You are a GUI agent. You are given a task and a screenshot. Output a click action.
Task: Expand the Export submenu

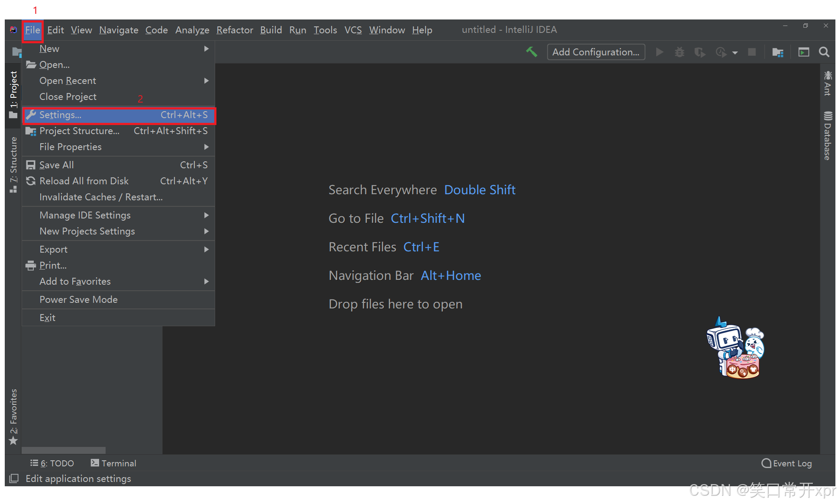tap(118, 250)
